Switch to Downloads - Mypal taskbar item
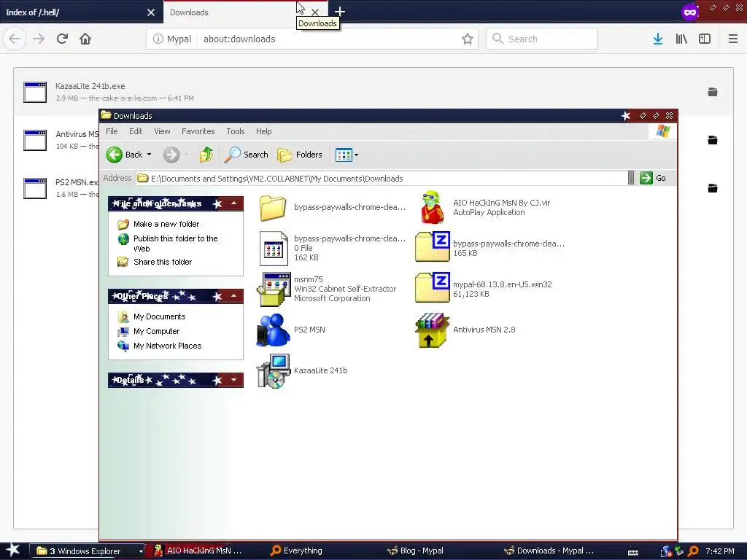 (x=549, y=551)
